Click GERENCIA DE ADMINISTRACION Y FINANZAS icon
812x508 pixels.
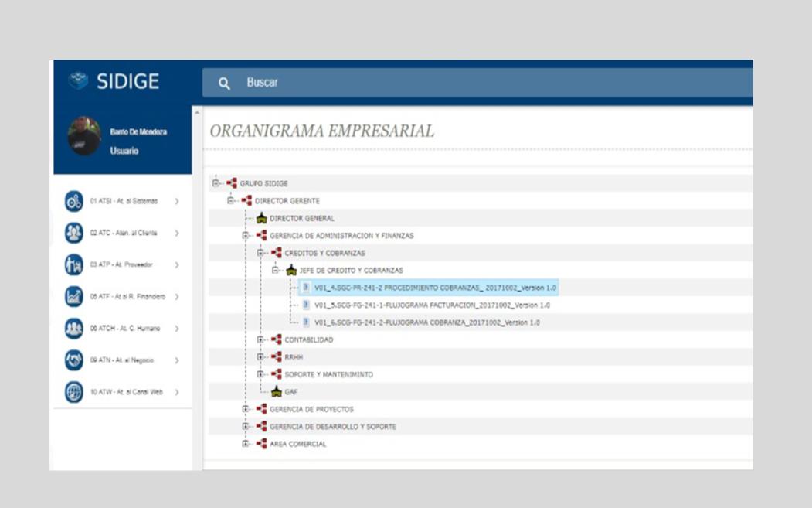pyautogui.click(x=261, y=235)
